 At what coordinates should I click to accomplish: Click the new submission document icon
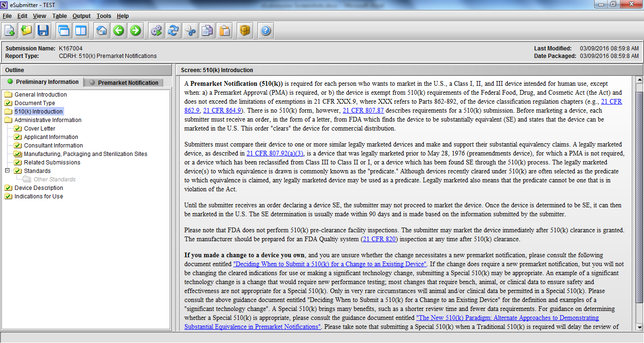click(9, 31)
